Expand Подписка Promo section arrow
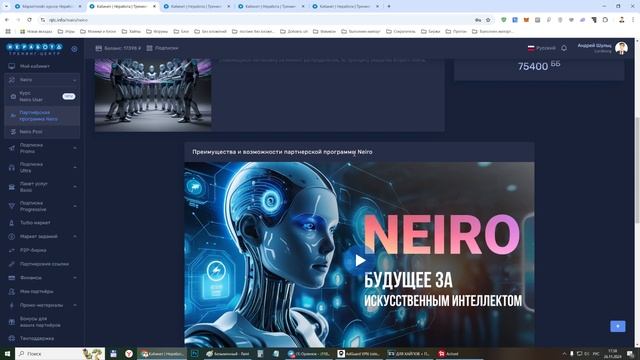This screenshot has width=640, height=360. tap(75, 148)
